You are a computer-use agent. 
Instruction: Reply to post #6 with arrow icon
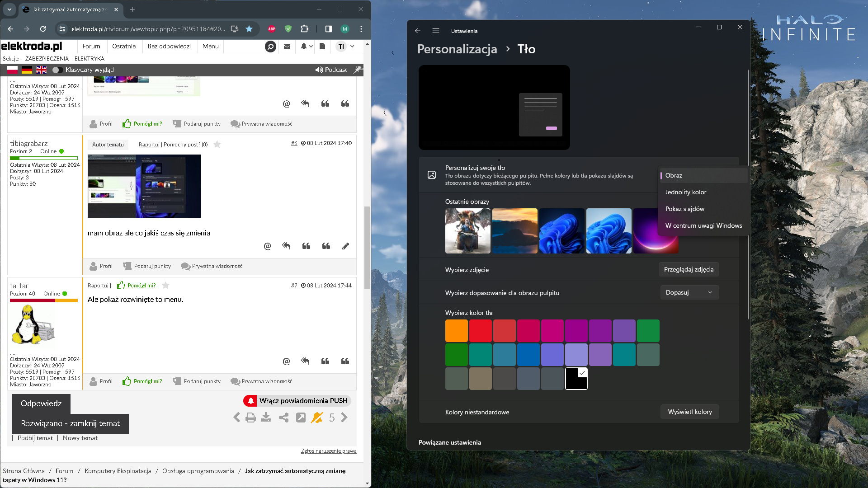pos(286,246)
